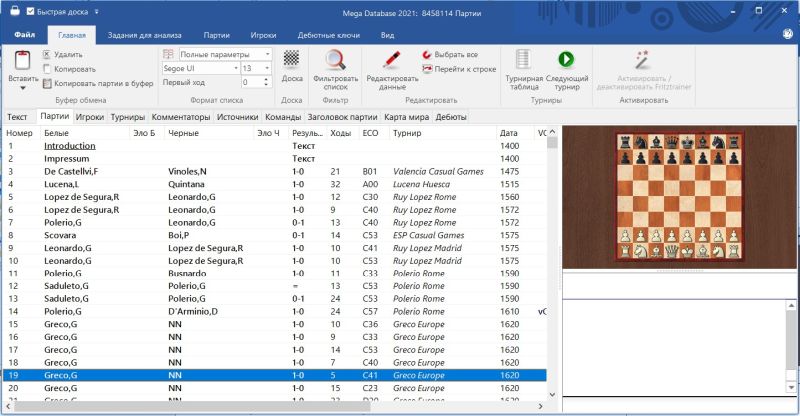Click the Доска chessboard icon
The image size is (800, 416).
click(x=291, y=60)
